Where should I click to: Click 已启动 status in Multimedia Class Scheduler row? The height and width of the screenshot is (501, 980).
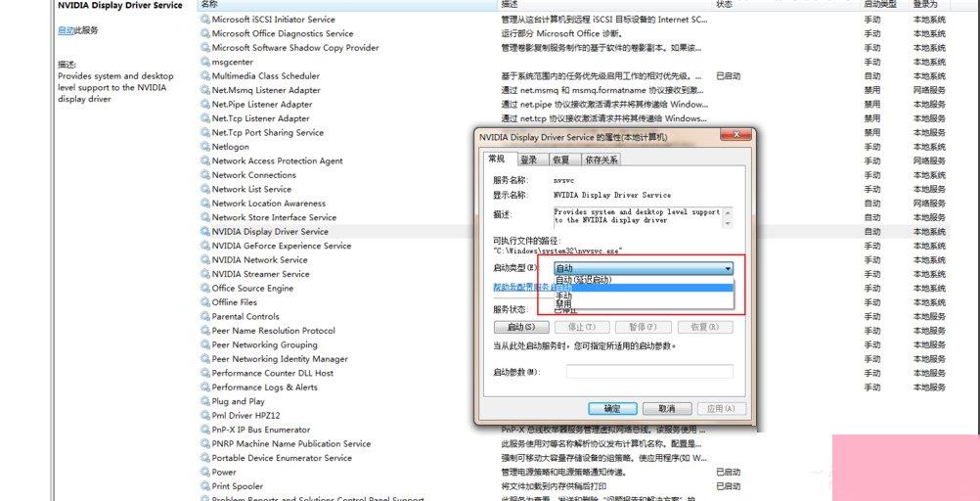click(728, 76)
